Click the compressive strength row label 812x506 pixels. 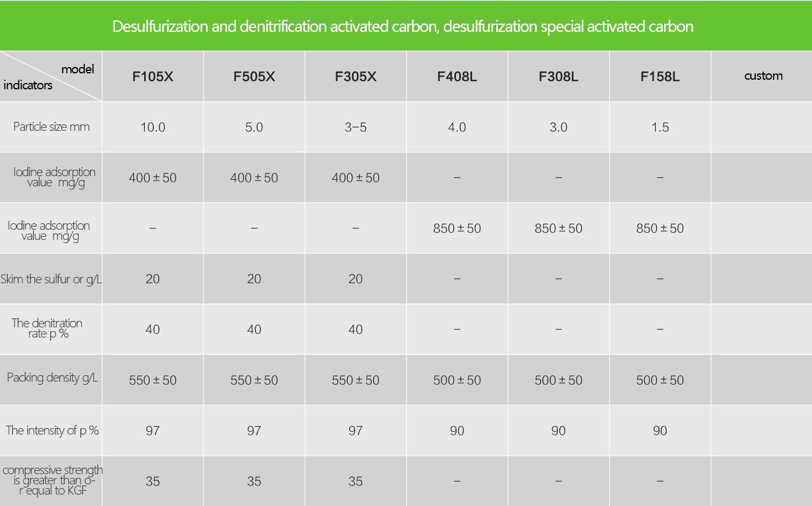[x=52, y=480]
